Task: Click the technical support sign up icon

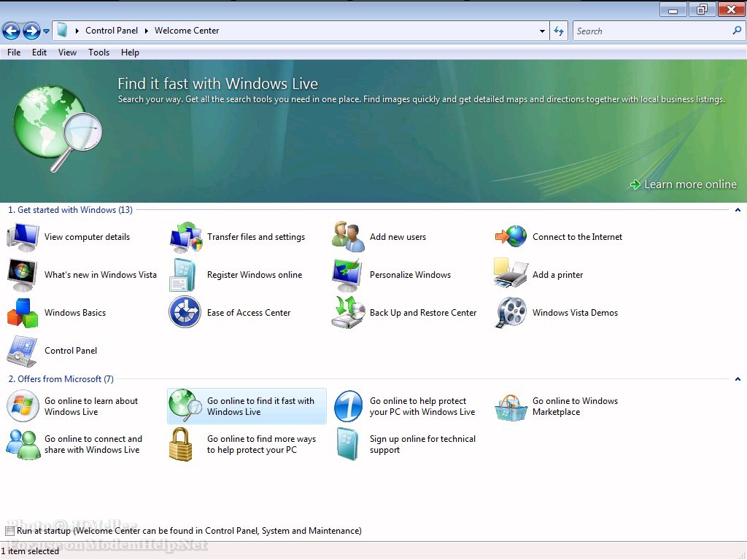Action: pos(347,444)
